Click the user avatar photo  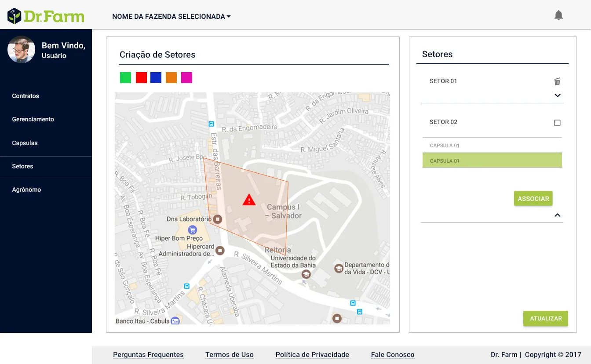point(21,50)
